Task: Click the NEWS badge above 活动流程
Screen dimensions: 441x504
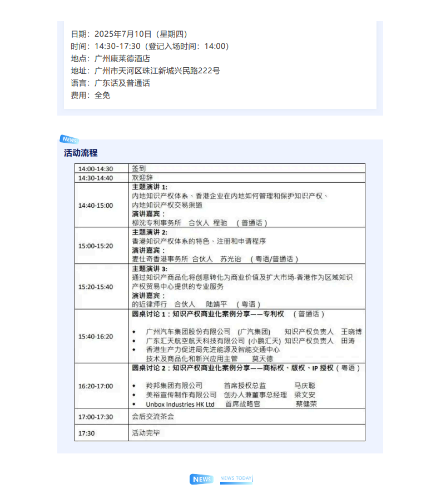Action: [x=69, y=139]
